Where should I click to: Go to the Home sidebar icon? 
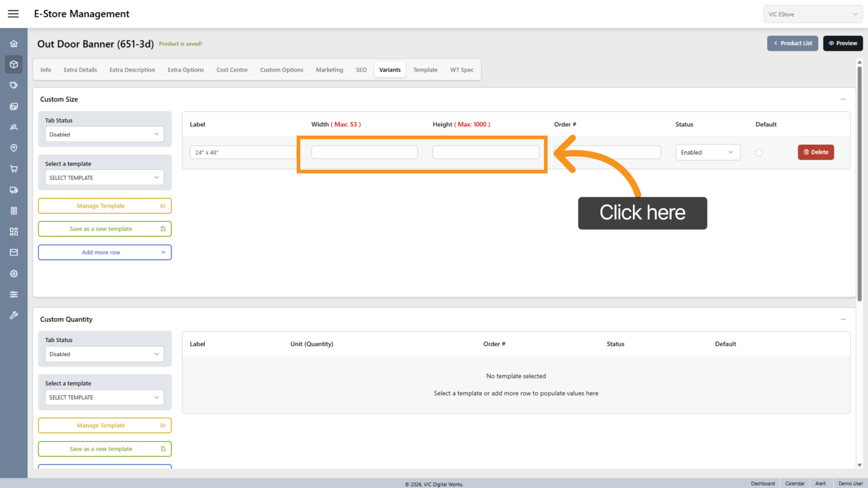click(x=14, y=44)
